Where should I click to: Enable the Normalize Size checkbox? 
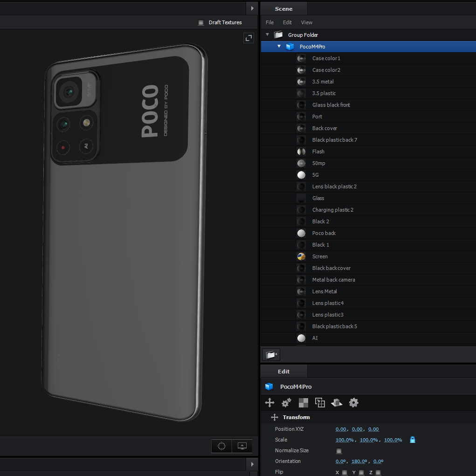coord(339,451)
